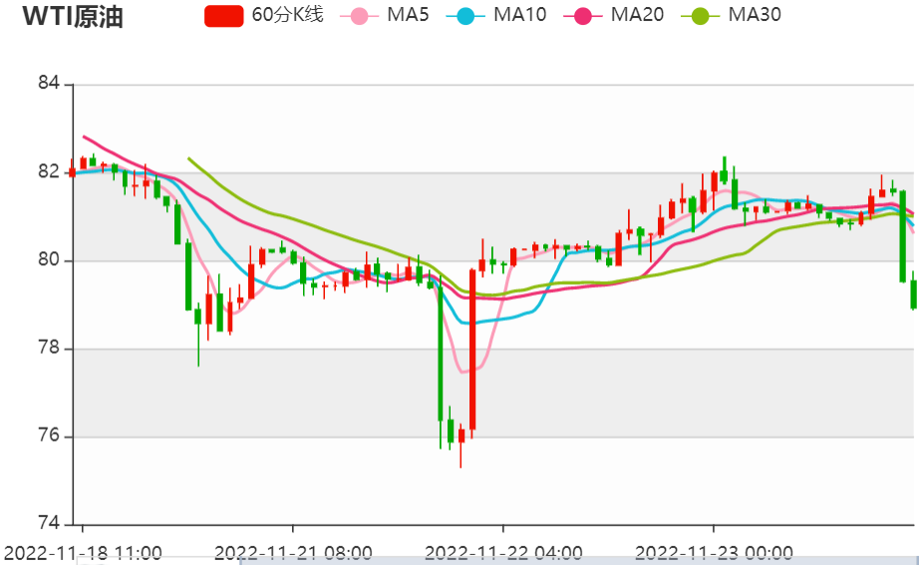Screen dimensions: 924x565
Task: Hide the MA5 line via its label
Action: [407, 16]
